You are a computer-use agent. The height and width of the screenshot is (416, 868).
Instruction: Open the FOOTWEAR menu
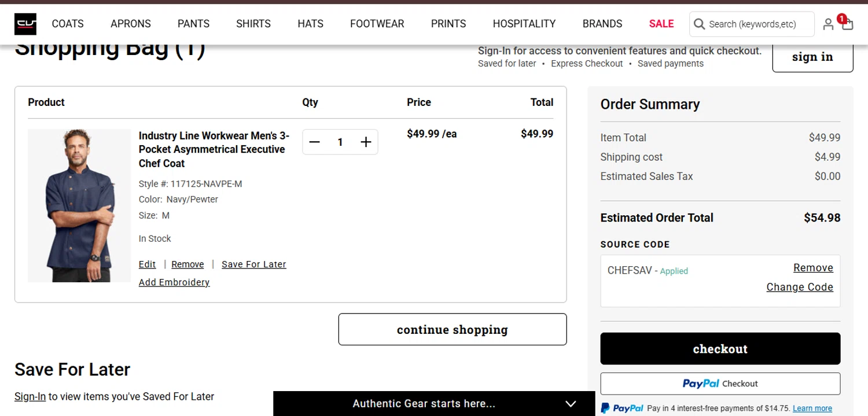(377, 24)
